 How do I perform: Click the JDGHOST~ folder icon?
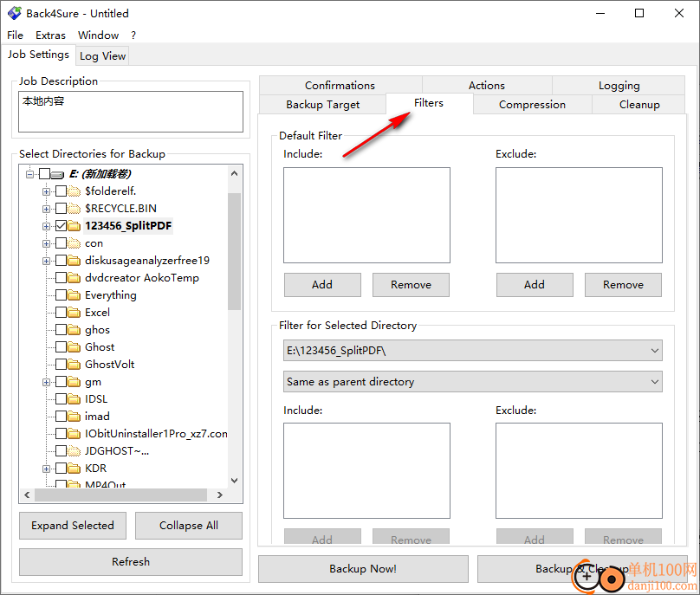click(75, 451)
